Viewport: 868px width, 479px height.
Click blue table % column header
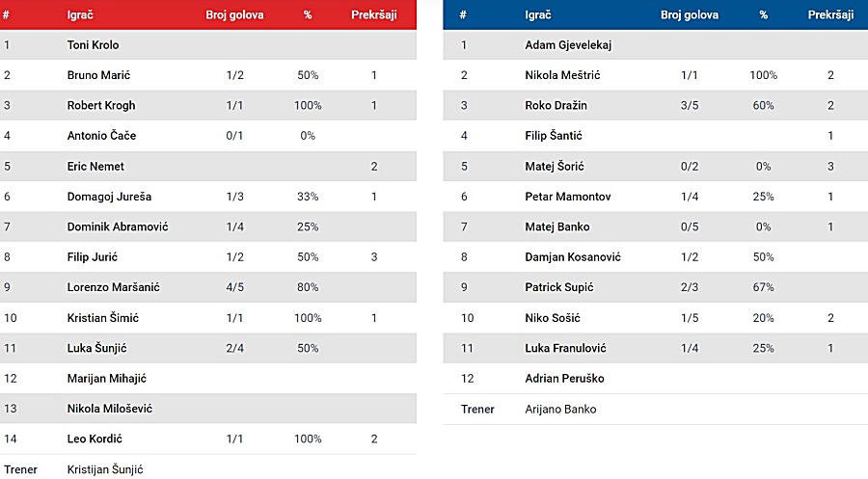coord(764,14)
